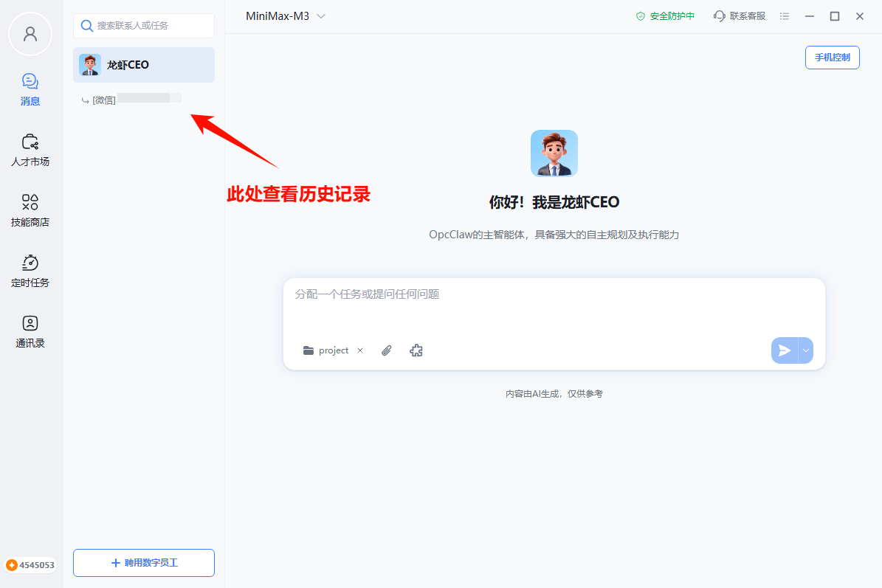Click 内容由AI生成，仅供参考 notice
Screen dimensions: 882x588
point(554,393)
